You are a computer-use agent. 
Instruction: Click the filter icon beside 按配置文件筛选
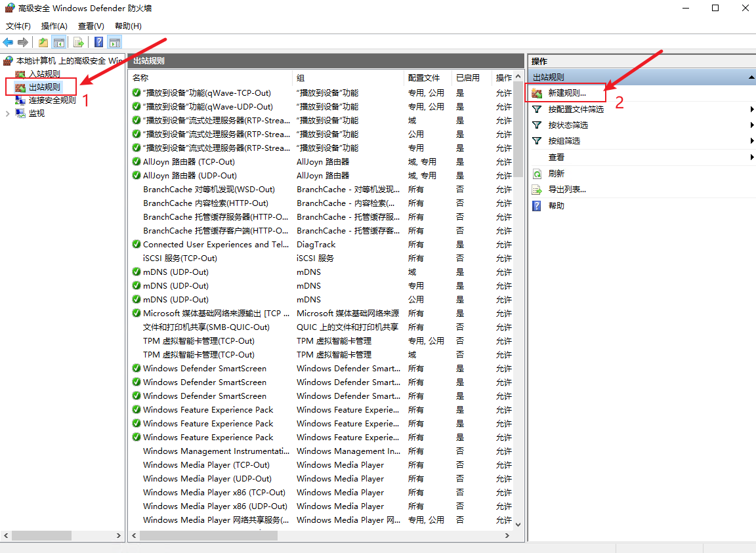pyautogui.click(x=537, y=110)
